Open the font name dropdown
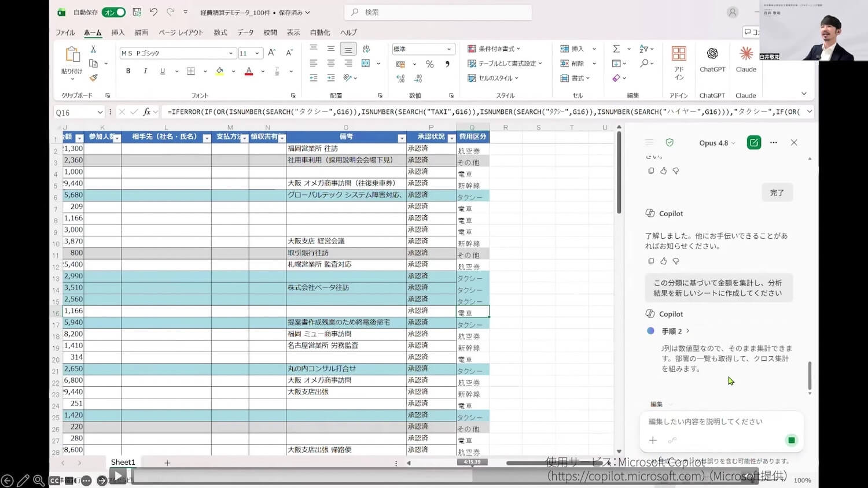Screen dimensions: 868x488 click(230, 53)
